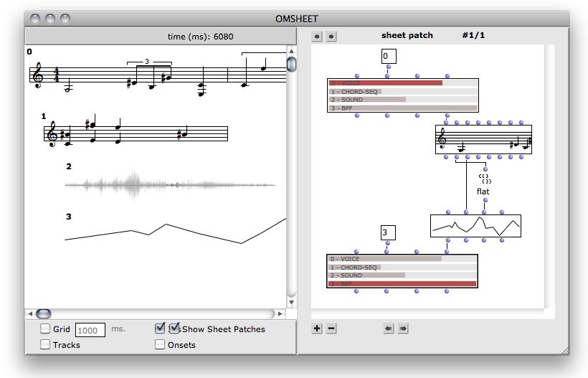Select the voice score box in patch
The width and height of the screenshot is (588, 378).
click(x=483, y=139)
